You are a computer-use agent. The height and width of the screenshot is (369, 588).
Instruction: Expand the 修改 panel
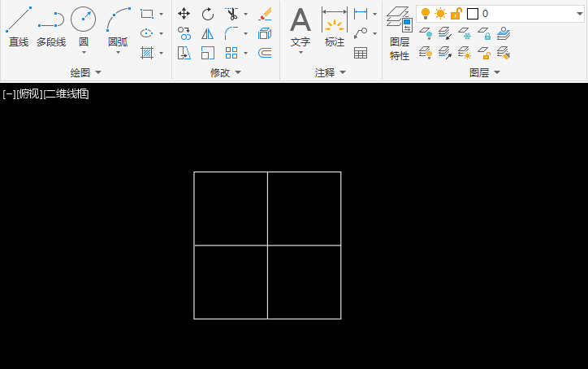point(226,72)
